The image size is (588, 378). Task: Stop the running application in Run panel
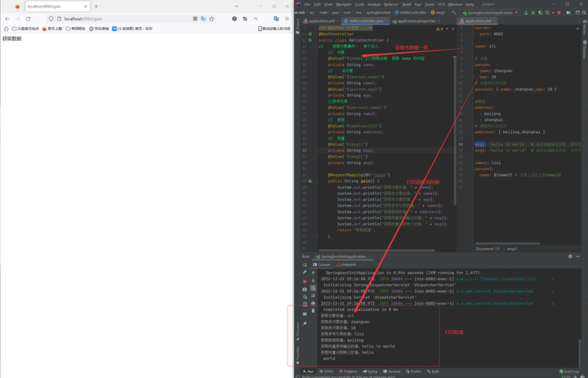tap(305, 281)
